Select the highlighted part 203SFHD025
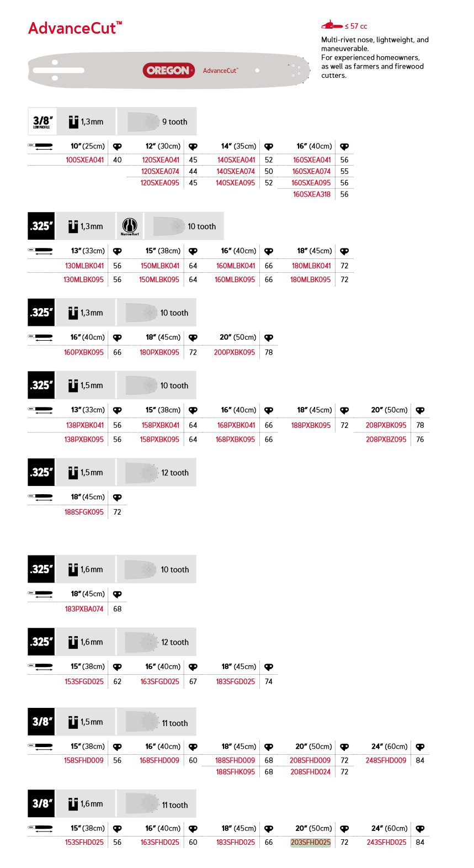 311,843
